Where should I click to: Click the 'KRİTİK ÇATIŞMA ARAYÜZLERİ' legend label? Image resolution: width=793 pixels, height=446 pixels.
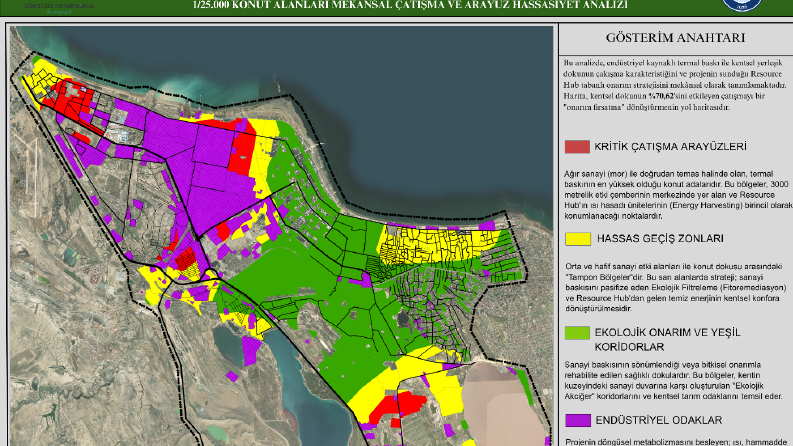point(670,147)
